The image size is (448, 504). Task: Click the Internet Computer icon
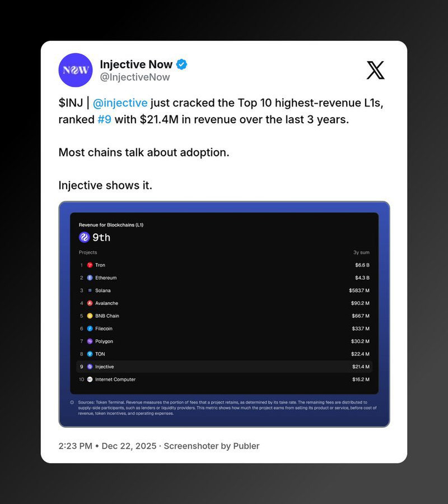click(x=90, y=380)
